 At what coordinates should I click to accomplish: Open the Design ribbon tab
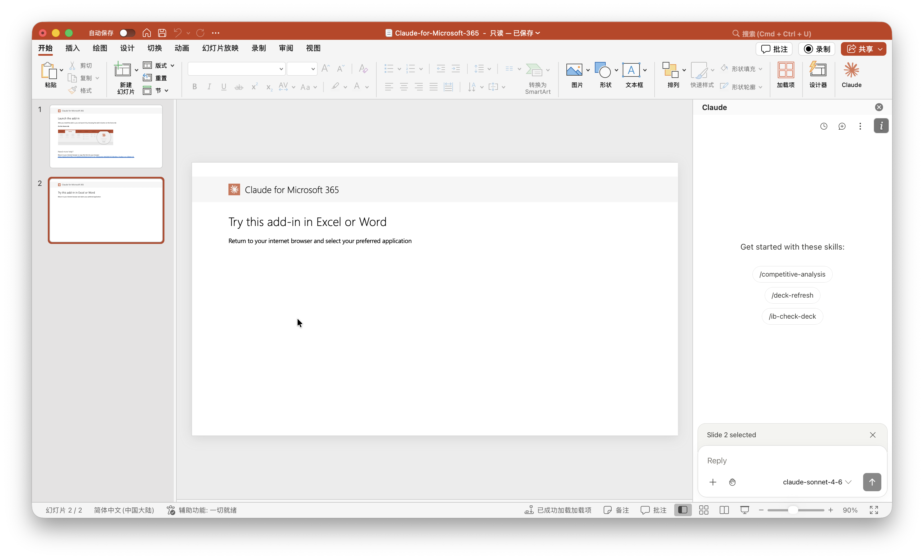tap(127, 48)
